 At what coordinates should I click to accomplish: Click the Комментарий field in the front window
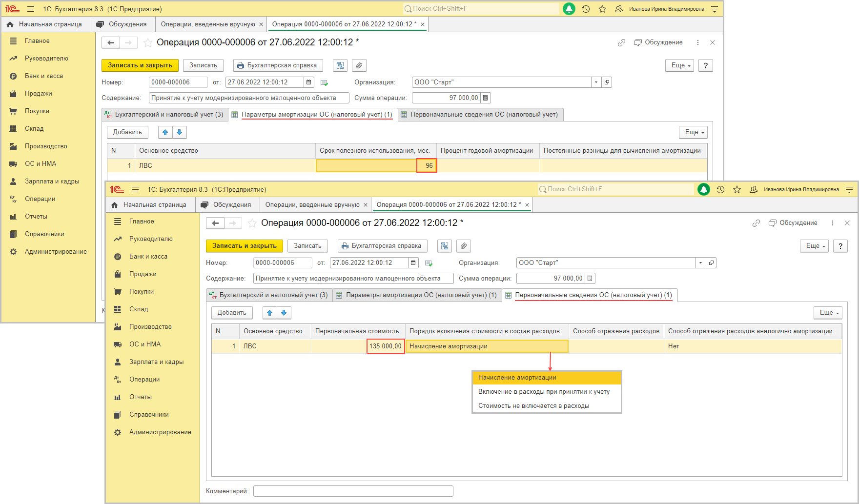(x=353, y=491)
